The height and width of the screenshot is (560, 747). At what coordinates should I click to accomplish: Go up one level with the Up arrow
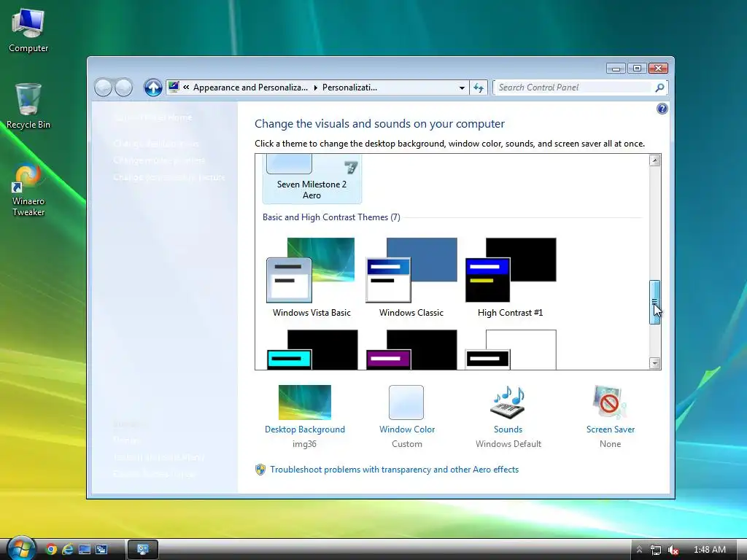coord(153,87)
